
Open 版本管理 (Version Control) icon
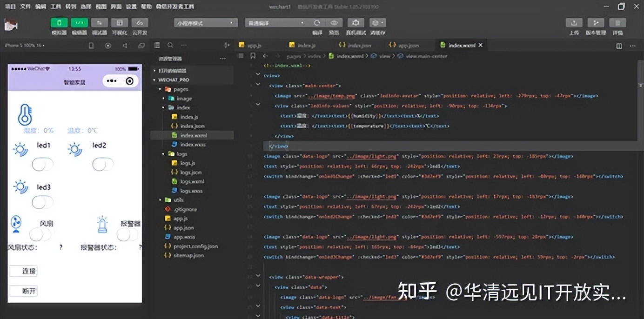596,22
